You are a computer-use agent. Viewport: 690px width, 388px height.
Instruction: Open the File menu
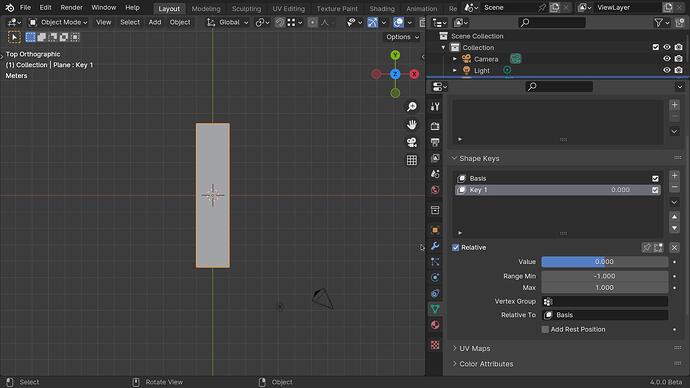tap(25, 7)
